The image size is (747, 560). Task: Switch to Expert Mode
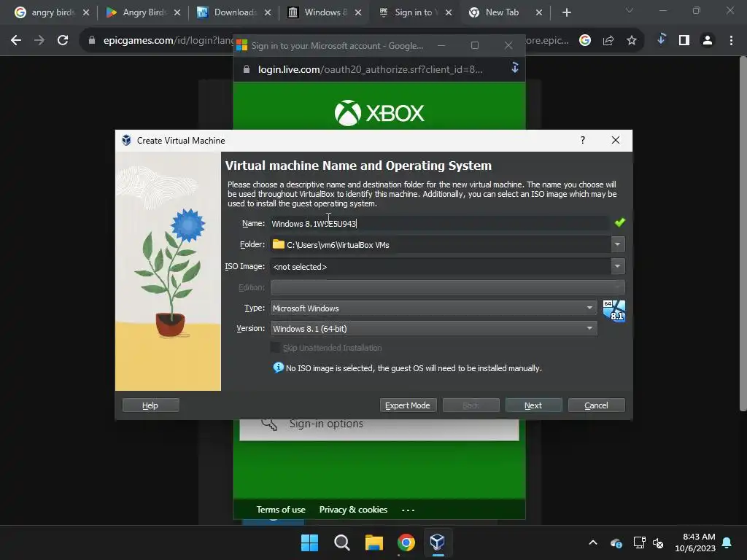(408, 405)
